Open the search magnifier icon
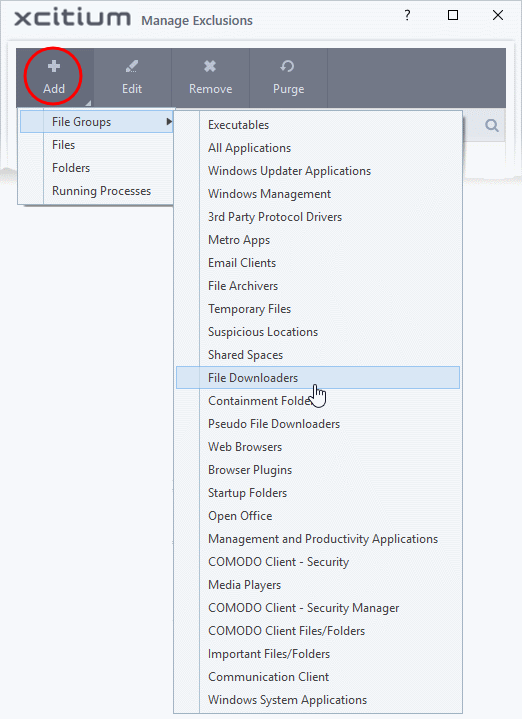522x719 pixels. 492,125
